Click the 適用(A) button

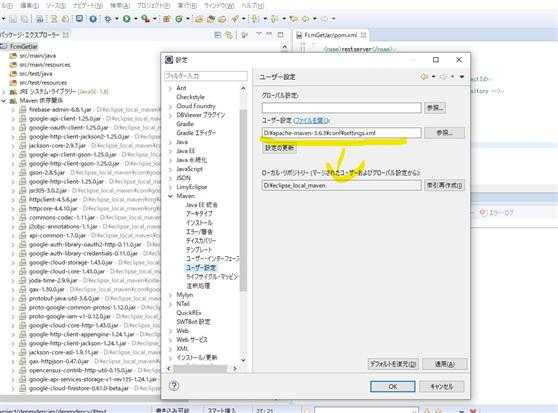pyautogui.click(x=444, y=364)
